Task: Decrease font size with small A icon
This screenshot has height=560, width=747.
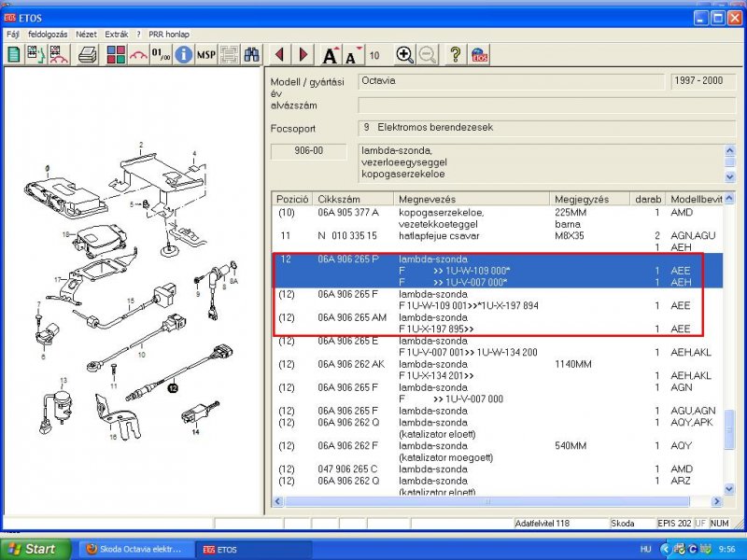Action: point(354,55)
